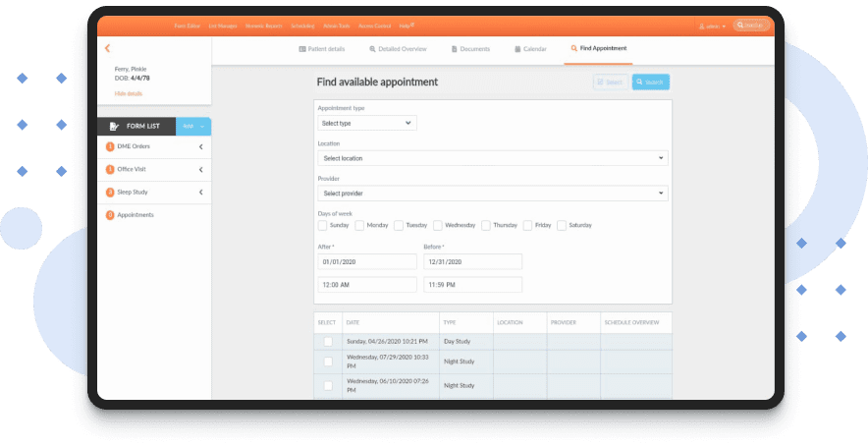Click the orange badge beside Office Visit

110,170
